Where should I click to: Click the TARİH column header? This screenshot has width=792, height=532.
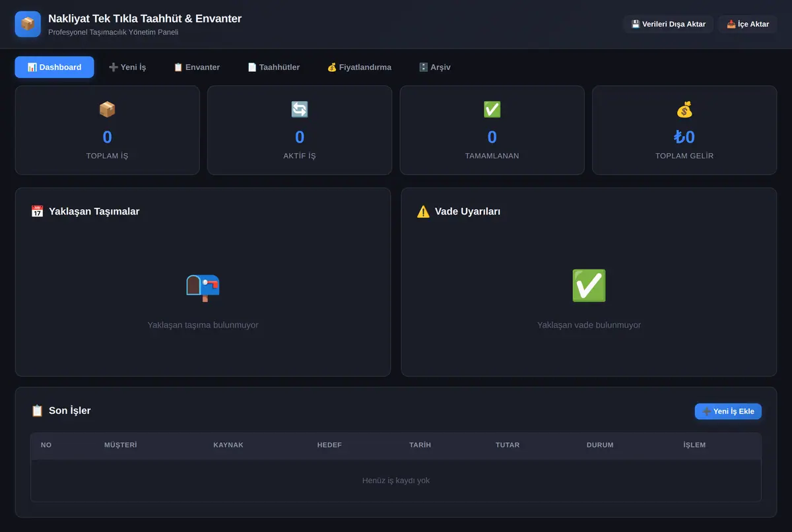420,445
